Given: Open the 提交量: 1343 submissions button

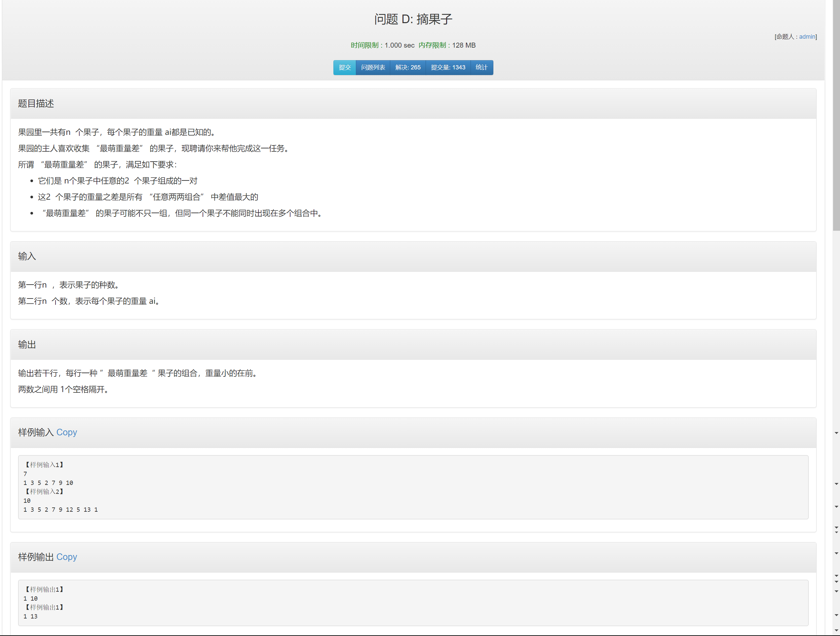Looking at the screenshot, I should (448, 68).
